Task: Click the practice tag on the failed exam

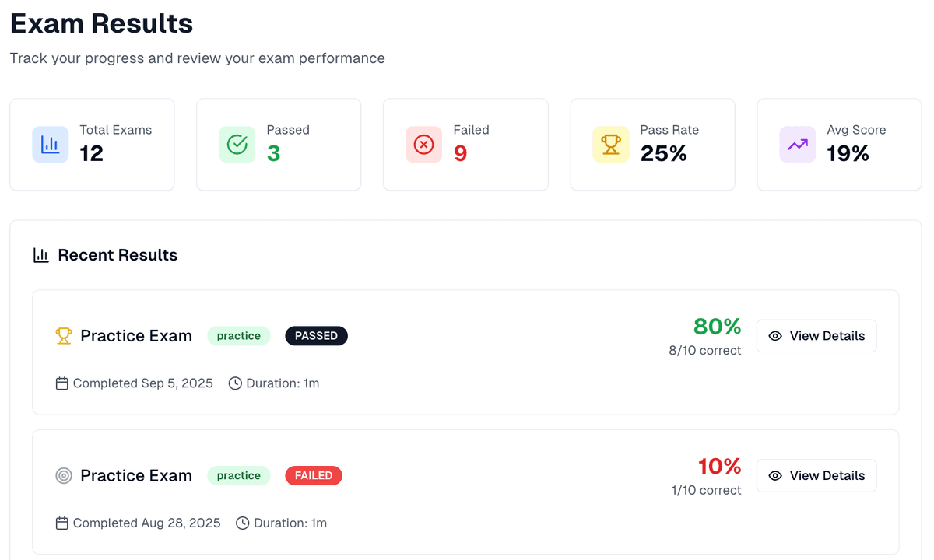Action: [x=238, y=476]
